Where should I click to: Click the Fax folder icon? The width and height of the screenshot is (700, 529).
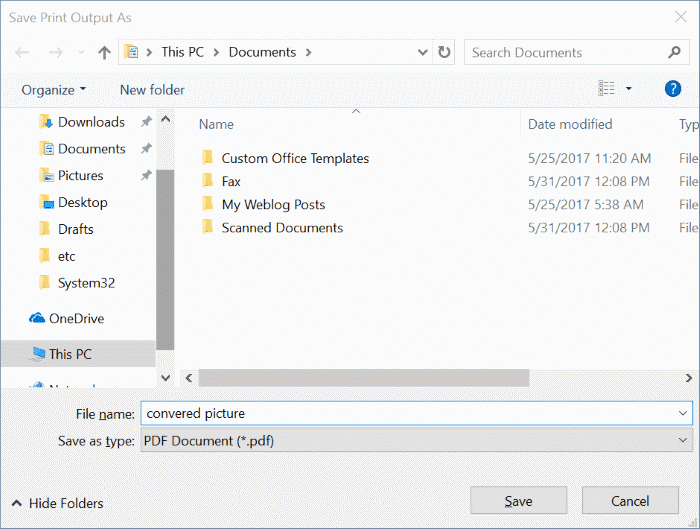point(208,180)
